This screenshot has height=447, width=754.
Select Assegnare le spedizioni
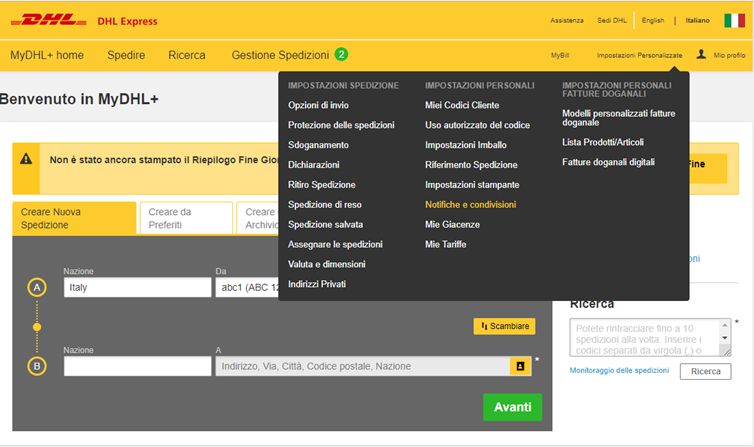pos(335,244)
